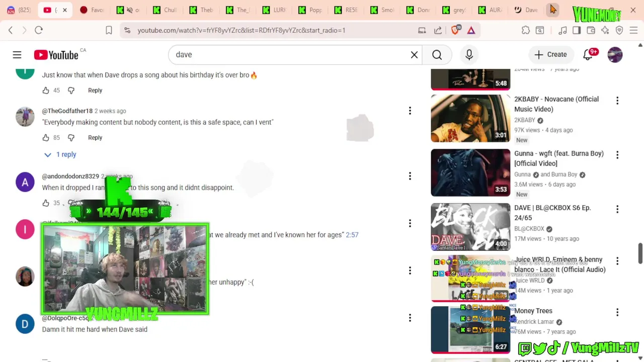Reply to @TheGodfather18's comment
This screenshot has height=362, width=644.
(x=95, y=138)
